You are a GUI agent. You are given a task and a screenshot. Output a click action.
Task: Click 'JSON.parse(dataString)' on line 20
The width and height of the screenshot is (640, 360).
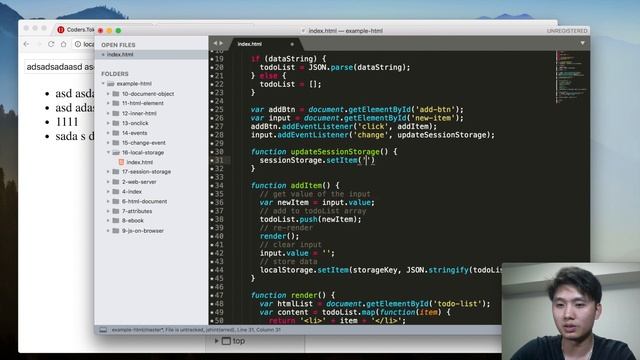(357, 67)
